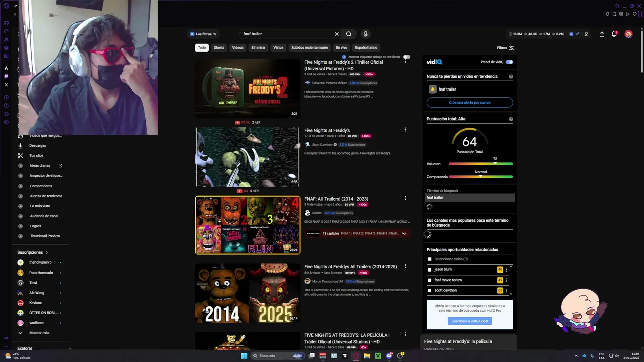
Task: Click 'Suscríbete a vidIQ Boost' button
Action: point(469,321)
